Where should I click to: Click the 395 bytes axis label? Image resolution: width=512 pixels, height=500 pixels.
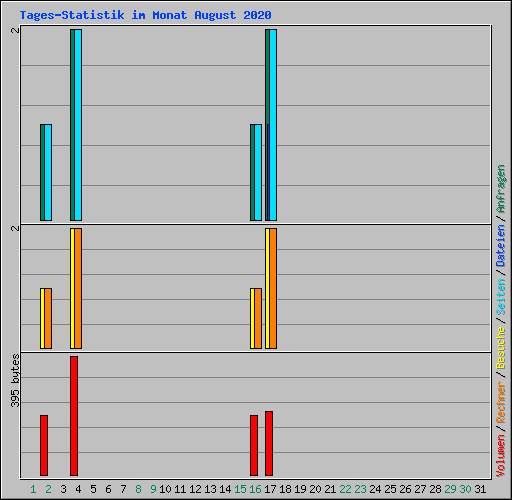coord(15,381)
